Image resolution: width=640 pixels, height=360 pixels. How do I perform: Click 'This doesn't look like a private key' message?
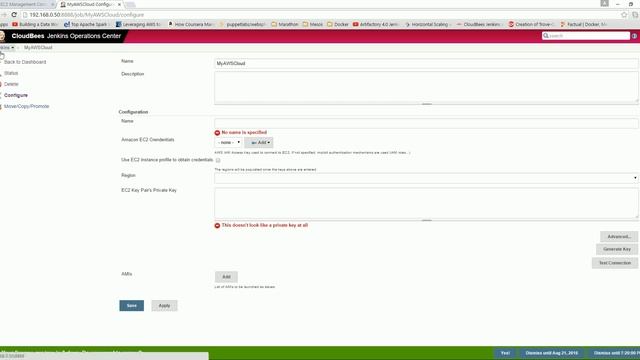265,225
